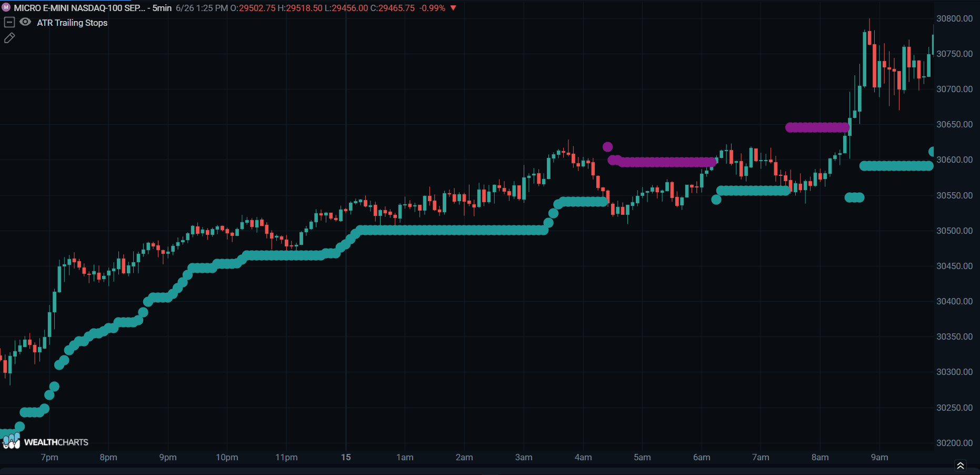Click the WealthCharts logo

(45, 441)
